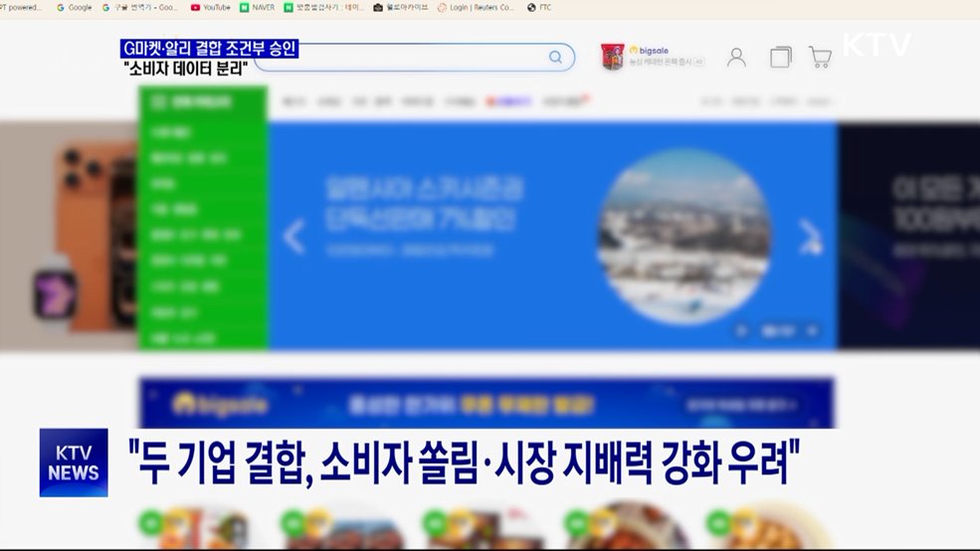The width and height of the screenshot is (980, 551).
Task: Expand the green all-categories menu header
Action: (x=204, y=102)
